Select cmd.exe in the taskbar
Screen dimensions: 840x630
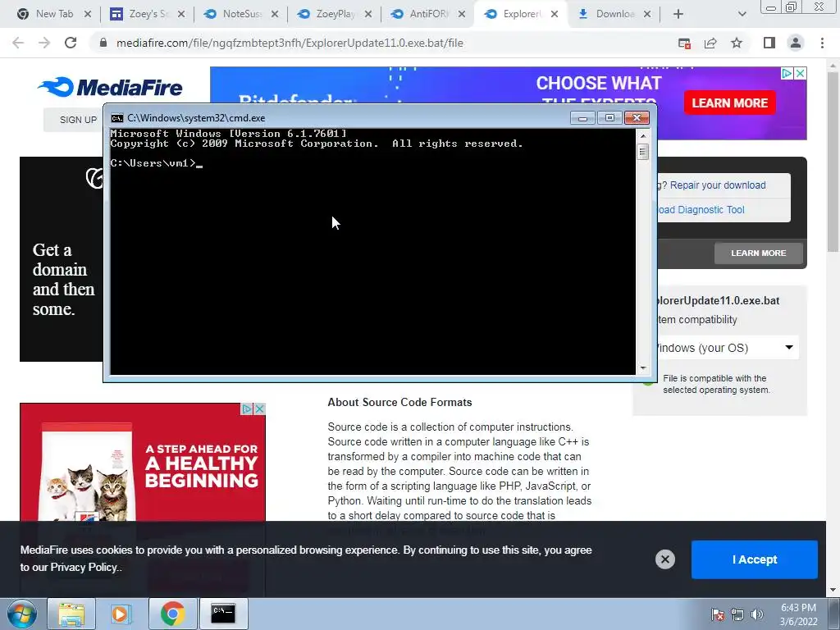(x=223, y=614)
